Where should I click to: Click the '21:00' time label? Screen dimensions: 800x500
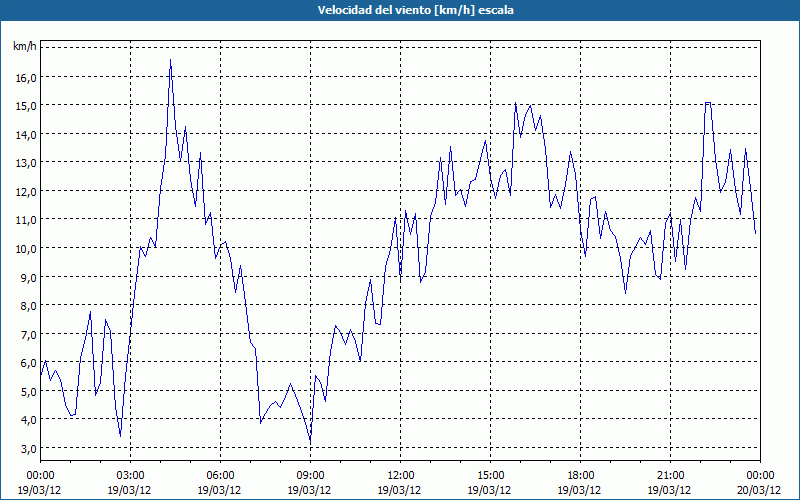(670, 476)
